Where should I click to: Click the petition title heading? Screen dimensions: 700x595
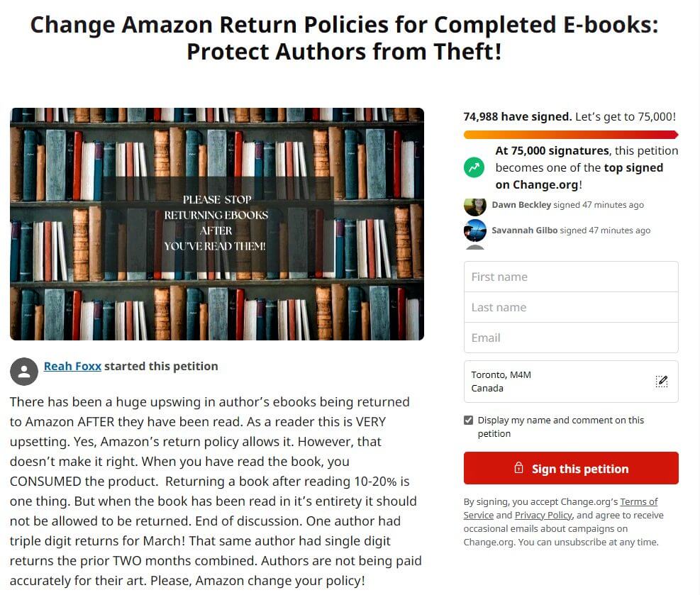(344, 38)
